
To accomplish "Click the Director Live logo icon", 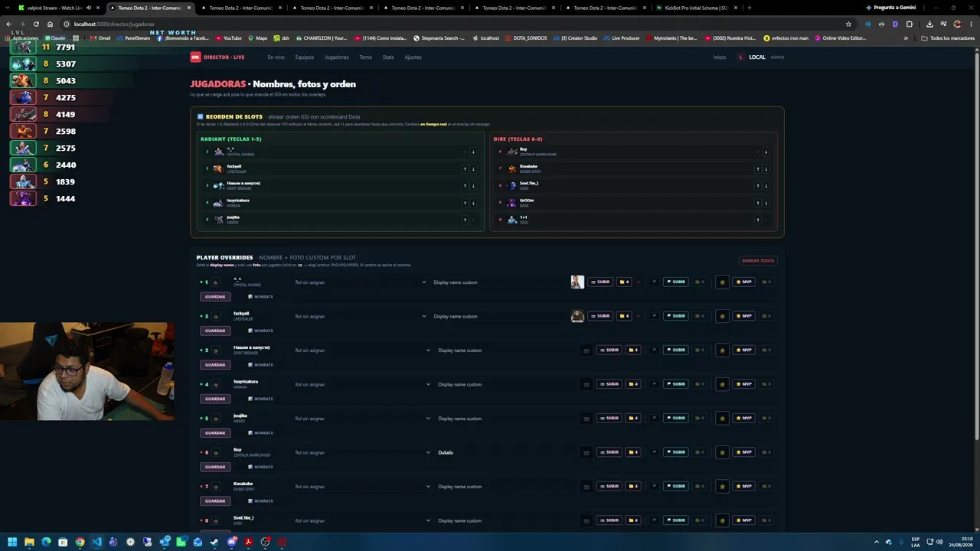I will [195, 57].
